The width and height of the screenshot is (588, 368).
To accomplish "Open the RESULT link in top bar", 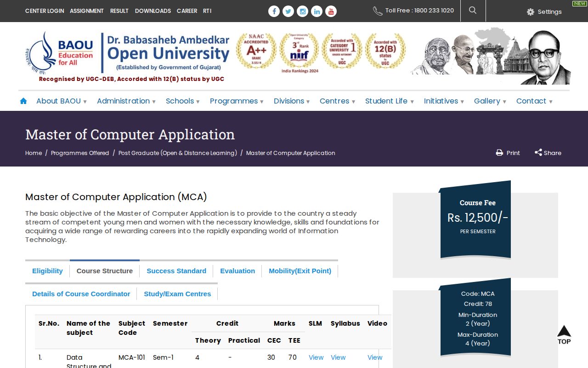I will coord(119,11).
